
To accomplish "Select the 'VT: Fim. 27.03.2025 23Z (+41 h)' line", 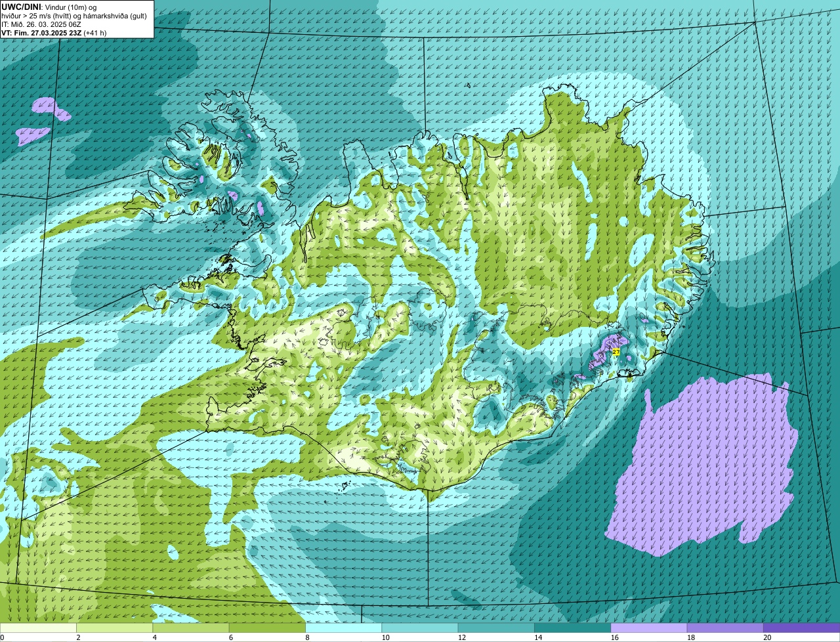I will click(54, 33).
